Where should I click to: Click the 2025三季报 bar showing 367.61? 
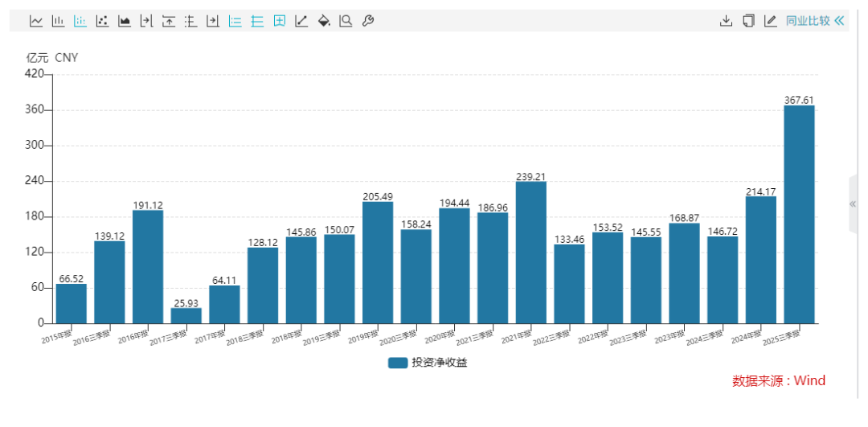coord(799,214)
